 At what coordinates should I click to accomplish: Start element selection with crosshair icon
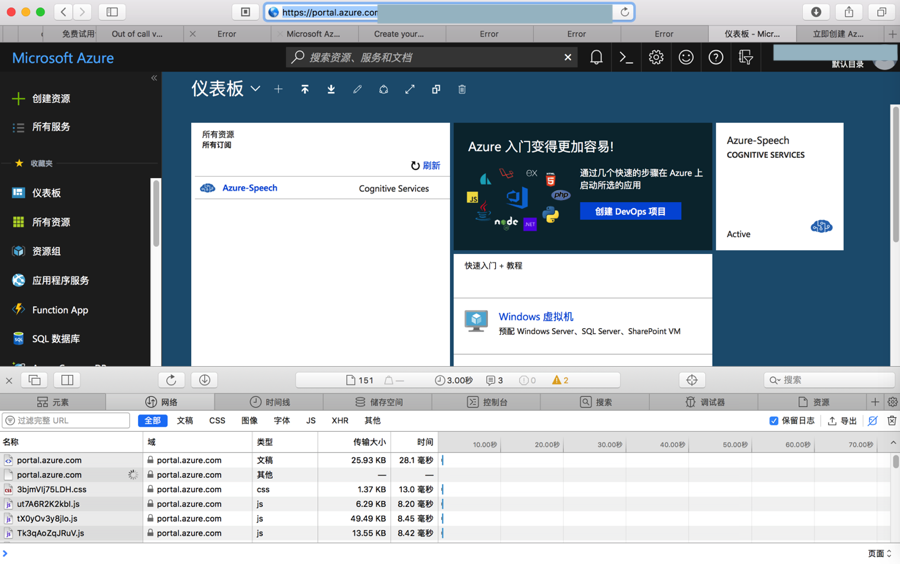[x=692, y=380]
